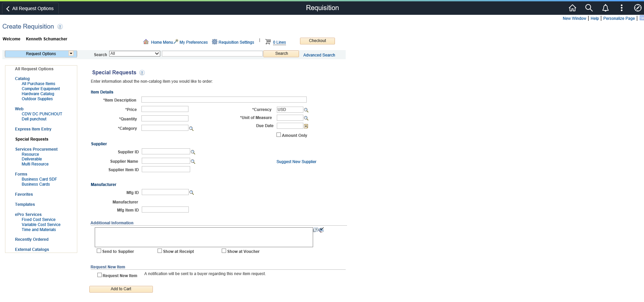
Task: Look up Category with magnifier icon
Action: (x=191, y=129)
